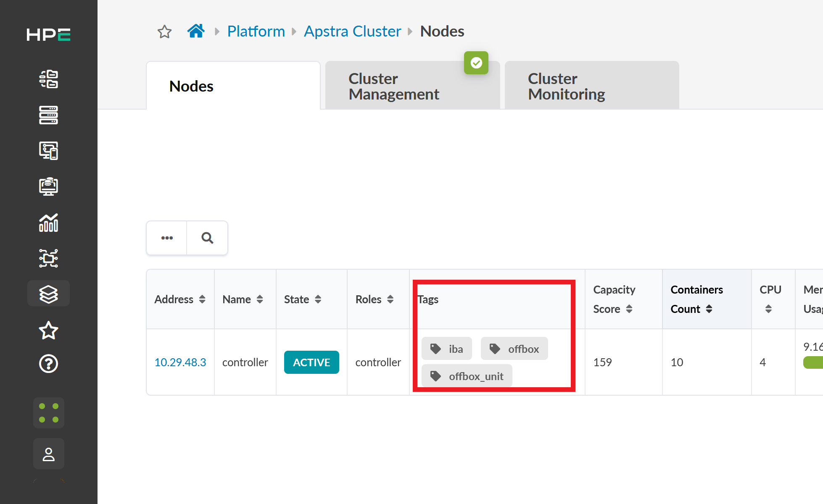This screenshot has height=504, width=823.
Task: Open the Help question mark icon
Action: tap(48, 364)
